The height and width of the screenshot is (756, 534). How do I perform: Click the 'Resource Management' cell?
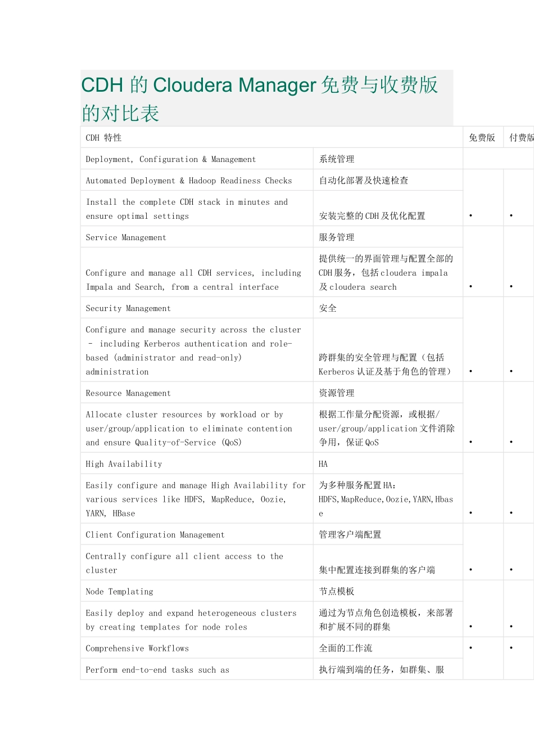pyautogui.click(x=197, y=393)
